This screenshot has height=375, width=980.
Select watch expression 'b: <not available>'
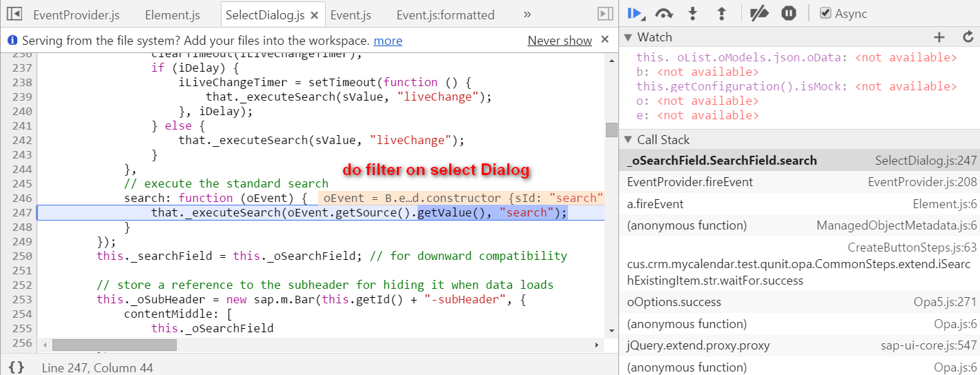pyautogui.click(x=697, y=72)
